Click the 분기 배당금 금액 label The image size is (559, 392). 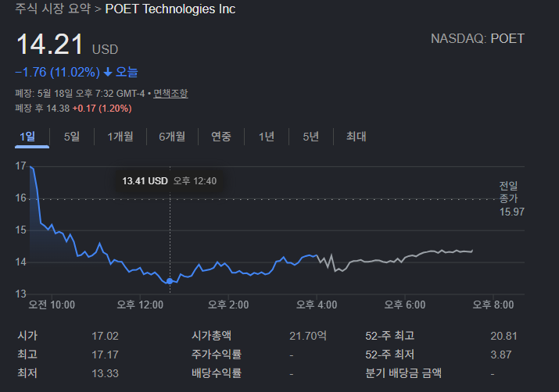(403, 373)
